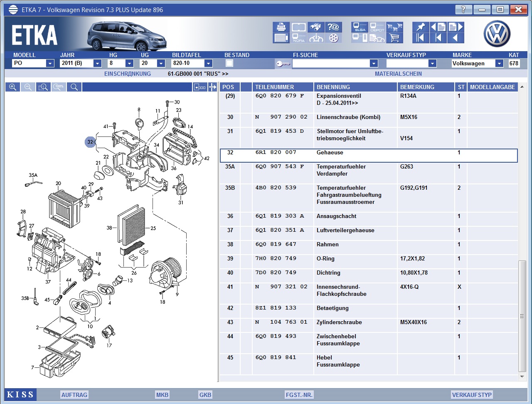Click the MATERIALSCHEIN link
This screenshot has width=532, height=404.
pos(398,74)
